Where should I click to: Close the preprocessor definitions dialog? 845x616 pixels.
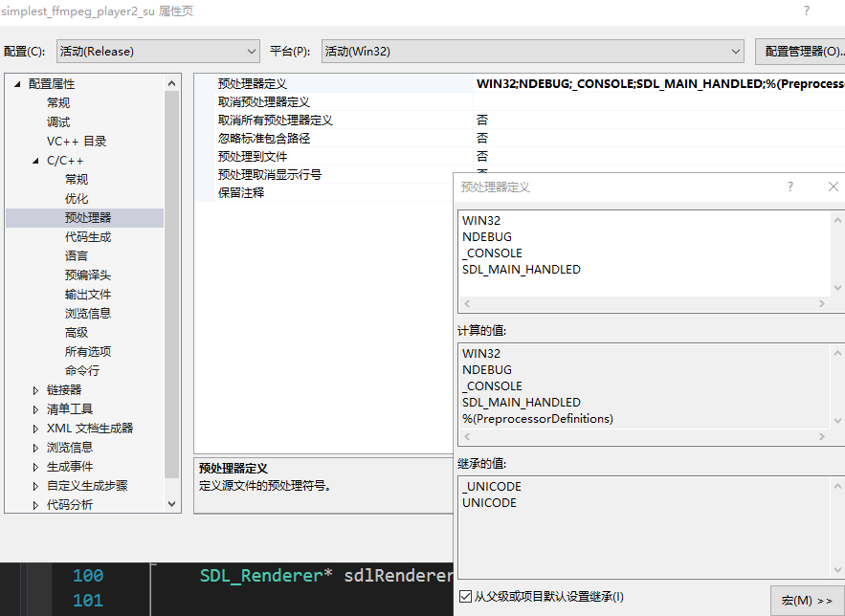[833, 187]
